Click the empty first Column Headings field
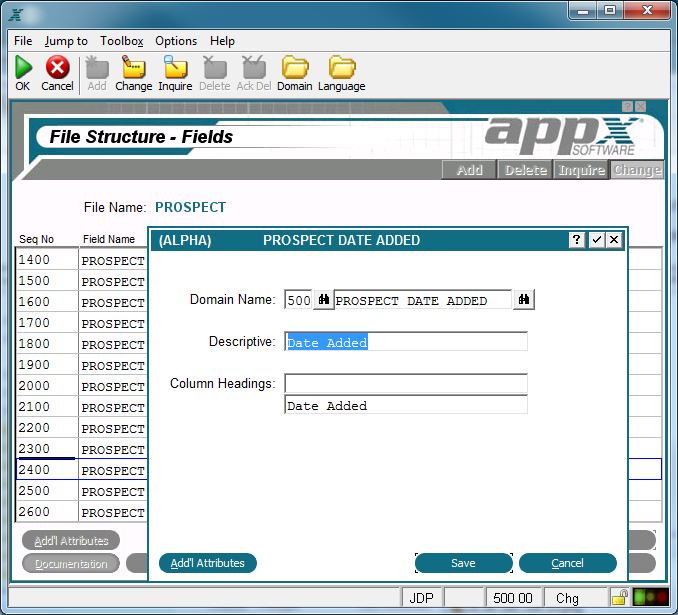Viewport: 678px width, 615px height. pos(406,384)
